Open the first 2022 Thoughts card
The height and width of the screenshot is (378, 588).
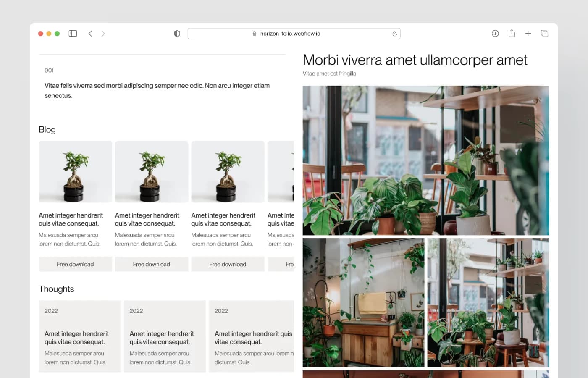(80, 336)
